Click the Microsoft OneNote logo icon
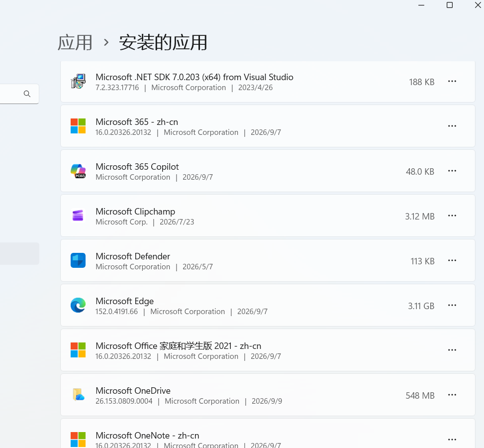Screen dimensions: 484x448 78,440
